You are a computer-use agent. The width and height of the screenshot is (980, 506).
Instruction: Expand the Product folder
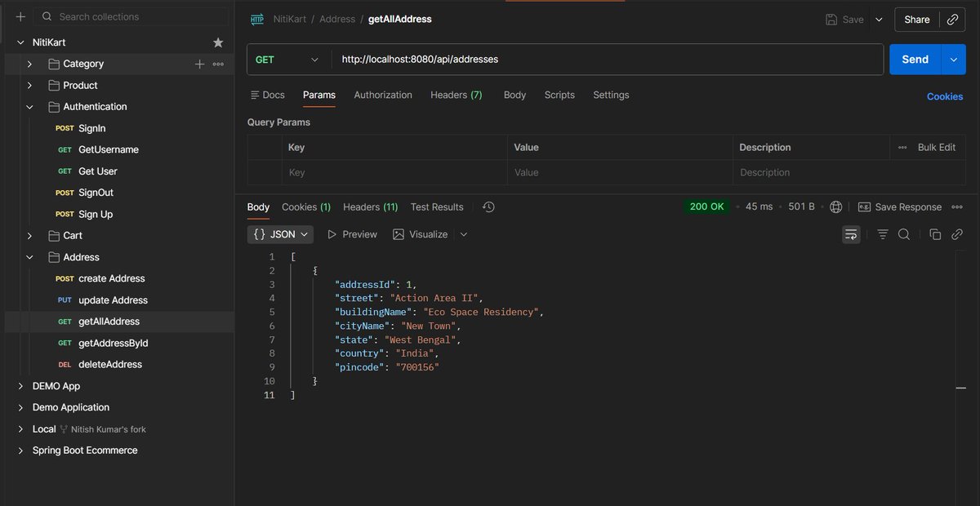(29, 86)
